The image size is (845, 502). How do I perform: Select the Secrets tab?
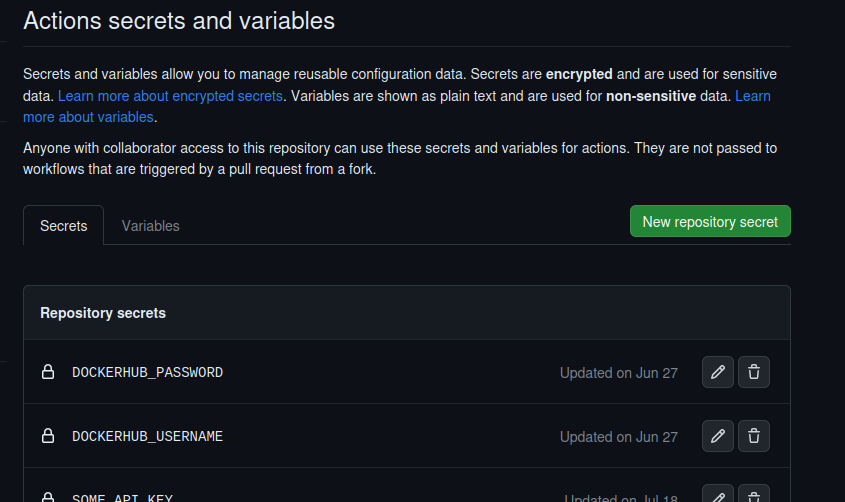point(64,225)
